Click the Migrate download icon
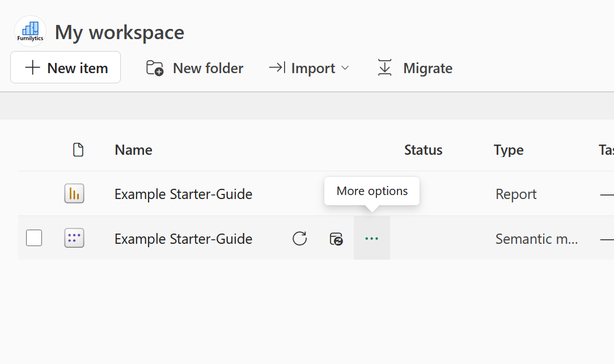This screenshot has width=614, height=364. [385, 67]
